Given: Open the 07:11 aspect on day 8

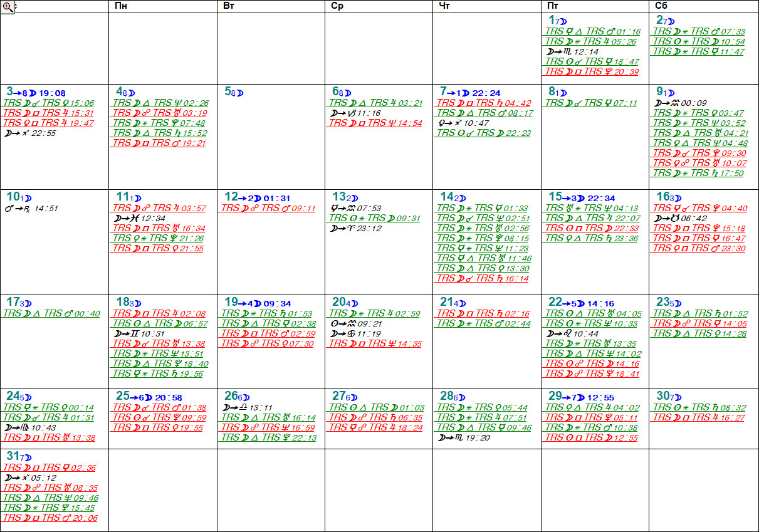Looking at the screenshot, I should [x=591, y=103].
